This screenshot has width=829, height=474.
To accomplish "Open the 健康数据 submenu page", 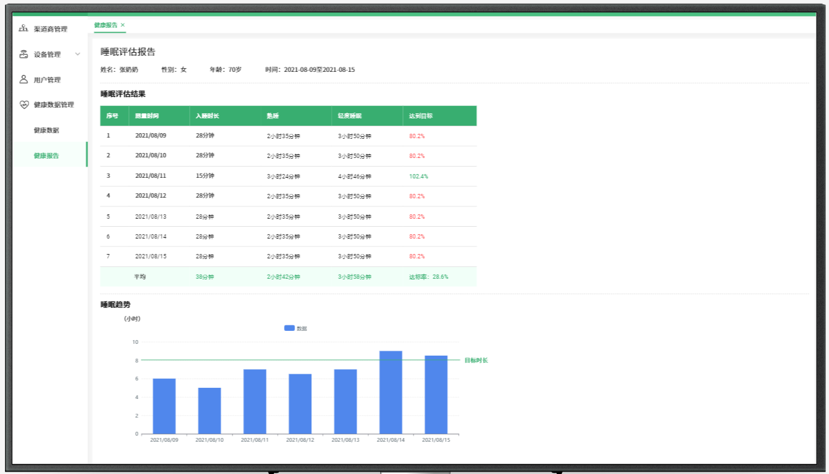I will pyautogui.click(x=46, y=130).
